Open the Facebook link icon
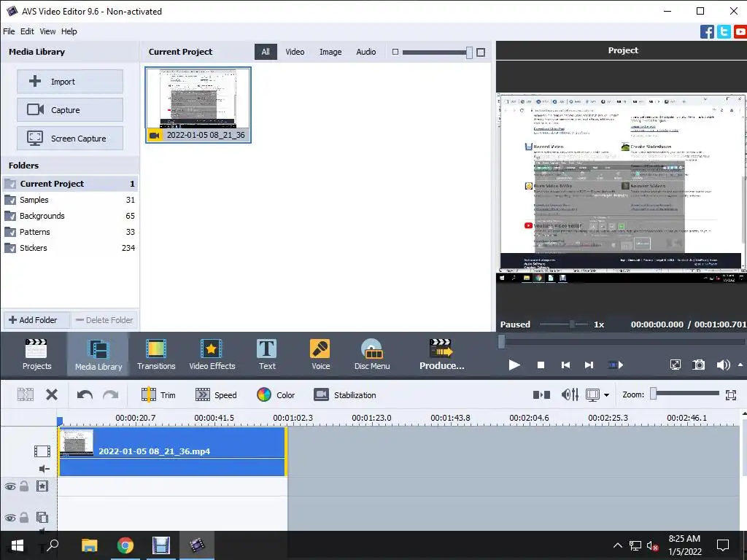This screenshot has width=747, height=560. [x=707, y=31]
